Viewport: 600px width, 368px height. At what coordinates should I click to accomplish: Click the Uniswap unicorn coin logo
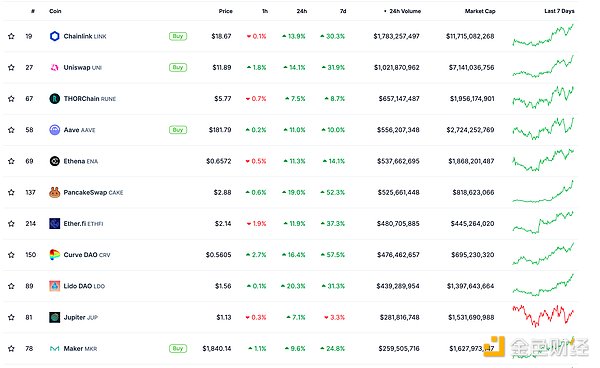point(55,68)
